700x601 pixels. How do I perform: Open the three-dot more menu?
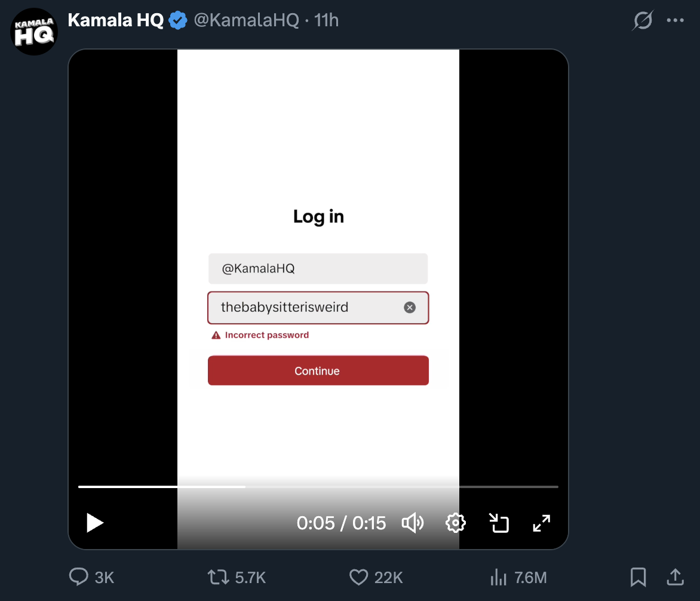[x=675, y=20]
